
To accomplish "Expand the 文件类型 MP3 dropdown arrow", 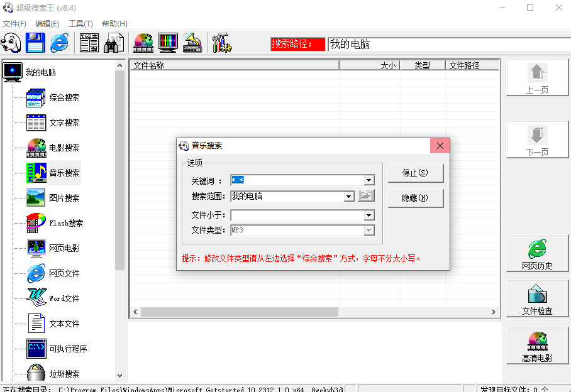I will pyautogui.click(x=369, y=230).
